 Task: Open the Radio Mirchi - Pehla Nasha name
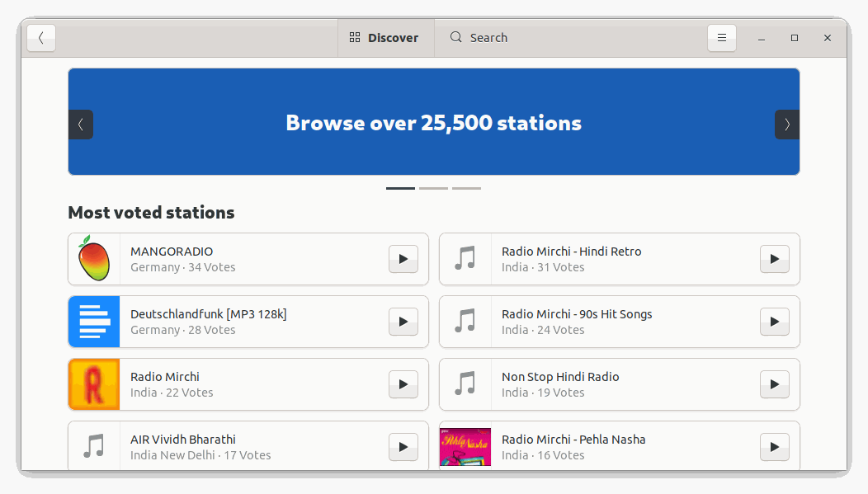(x=573, y=440)
